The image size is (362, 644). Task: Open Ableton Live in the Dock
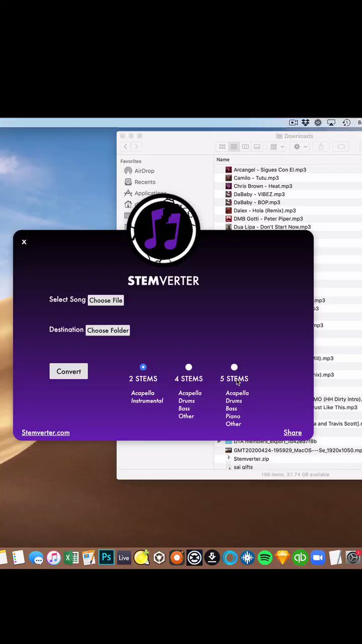(x=124, y=558)
